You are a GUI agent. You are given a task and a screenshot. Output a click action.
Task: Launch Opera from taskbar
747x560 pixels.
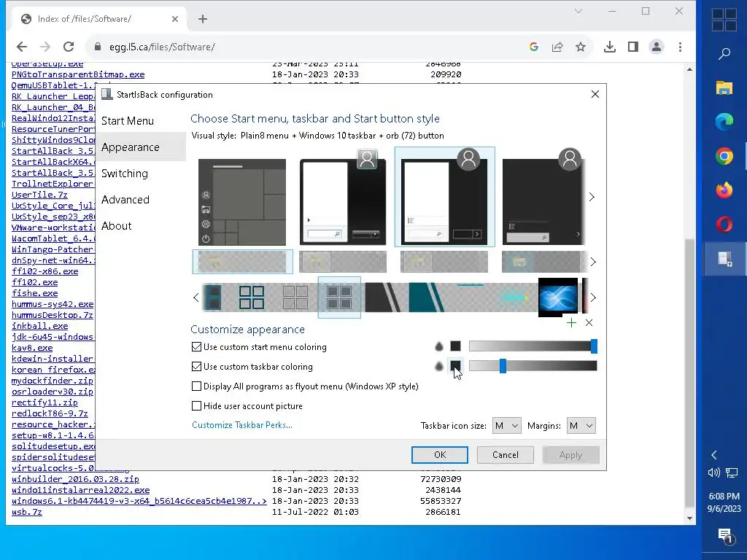724,224
